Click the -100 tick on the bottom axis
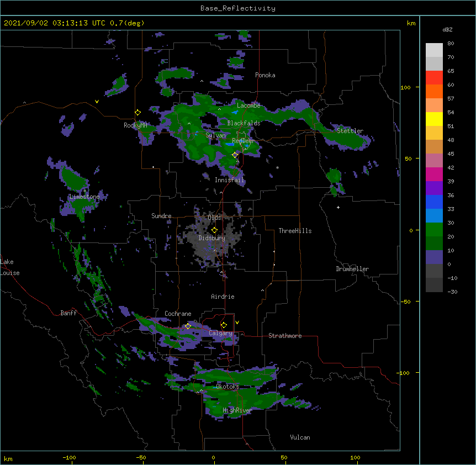476x465 pixels. [x=70, y=457]
